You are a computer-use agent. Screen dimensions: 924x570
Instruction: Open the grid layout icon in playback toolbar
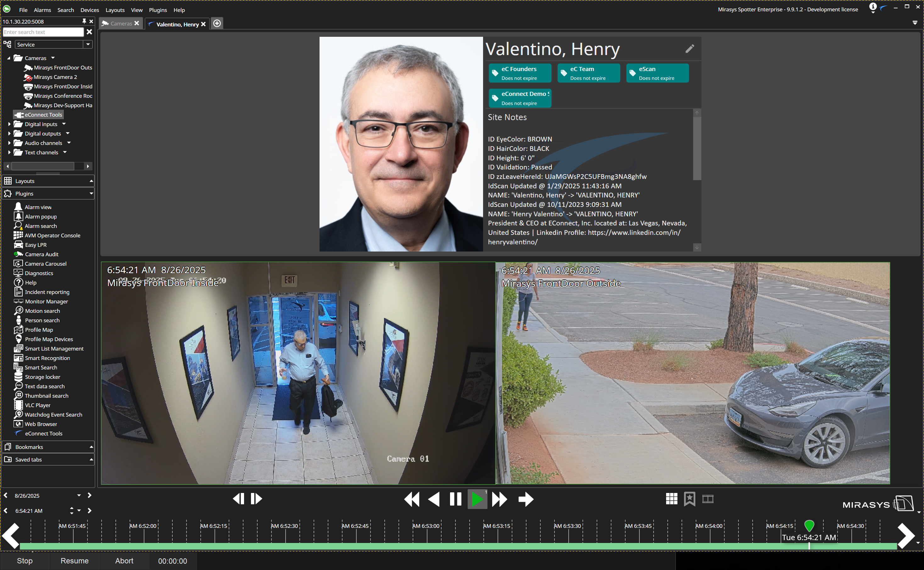(x=671, y=499)
